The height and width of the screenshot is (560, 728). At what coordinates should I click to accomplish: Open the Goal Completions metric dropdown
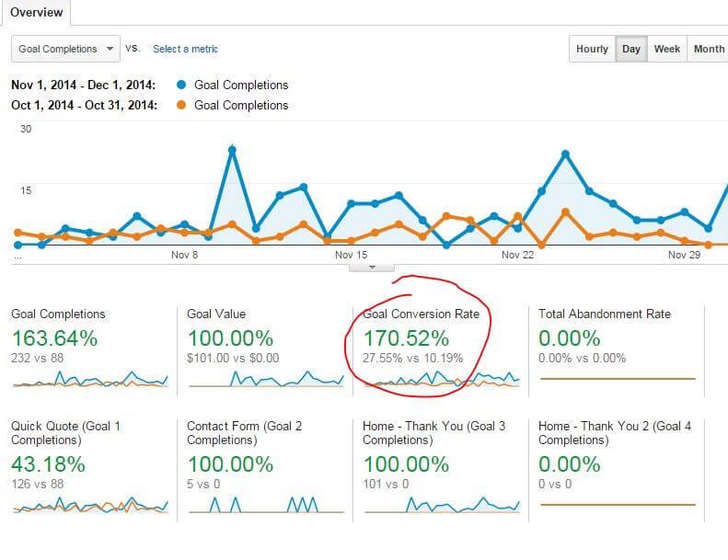(65, 49)
